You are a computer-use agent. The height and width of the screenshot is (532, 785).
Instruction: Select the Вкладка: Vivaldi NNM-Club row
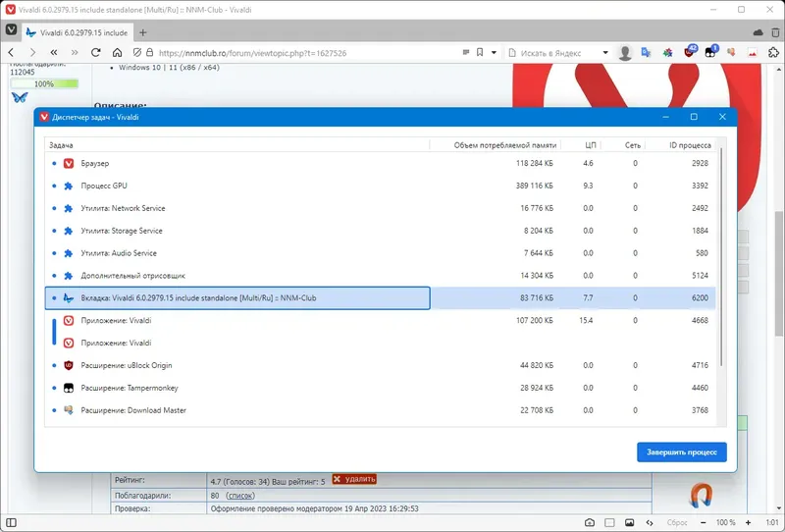tap(381, 298)
